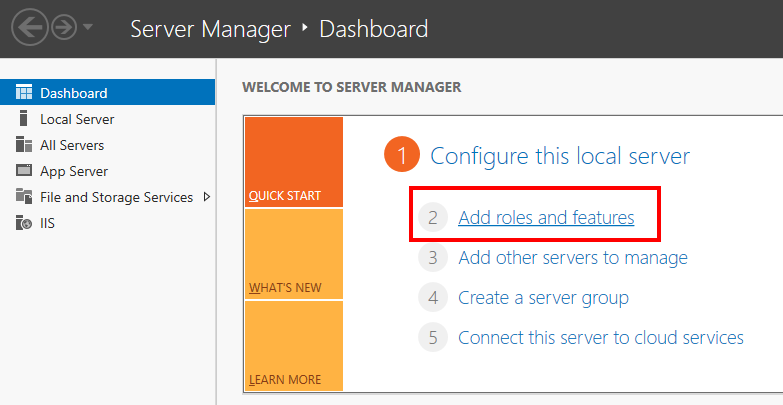The height and width of the screenshot is (405, 783).
Task: Expand File and Storage Services arrow
Action: pyautogui.click(x=206, y=197)
